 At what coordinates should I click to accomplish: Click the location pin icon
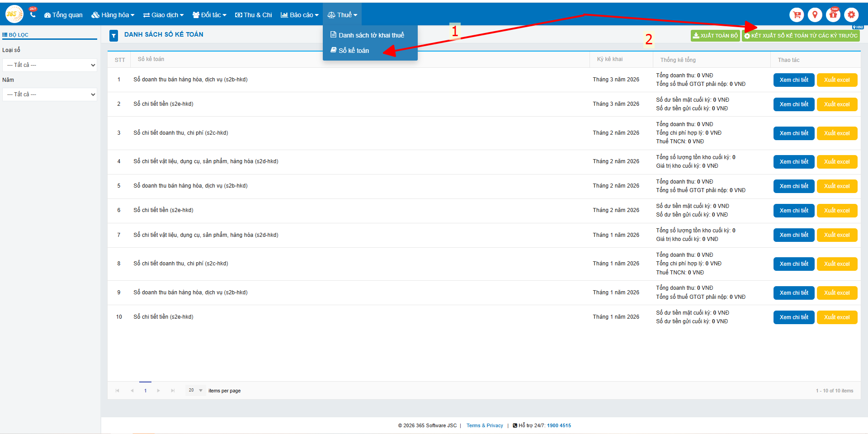(x=815, y=15)
